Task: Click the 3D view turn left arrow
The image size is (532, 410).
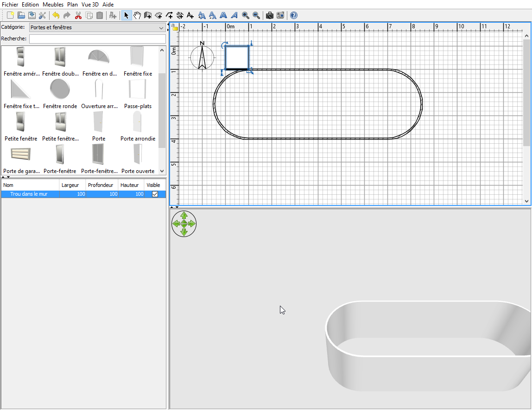Action: [x=176, y=224]
